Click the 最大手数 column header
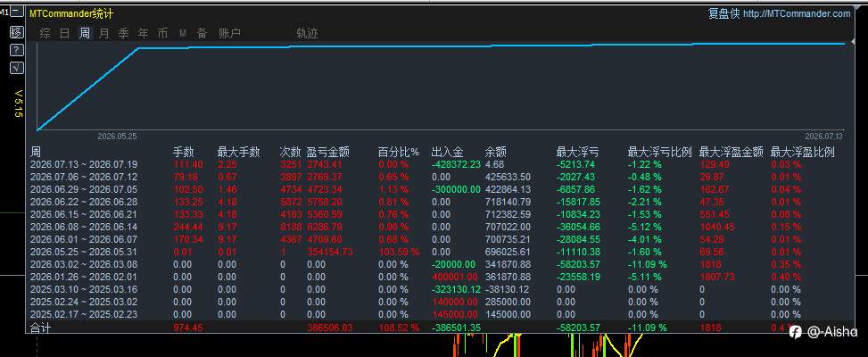This screenshot has width=868, height=357. pyautogui.click(x=239, y=153)
